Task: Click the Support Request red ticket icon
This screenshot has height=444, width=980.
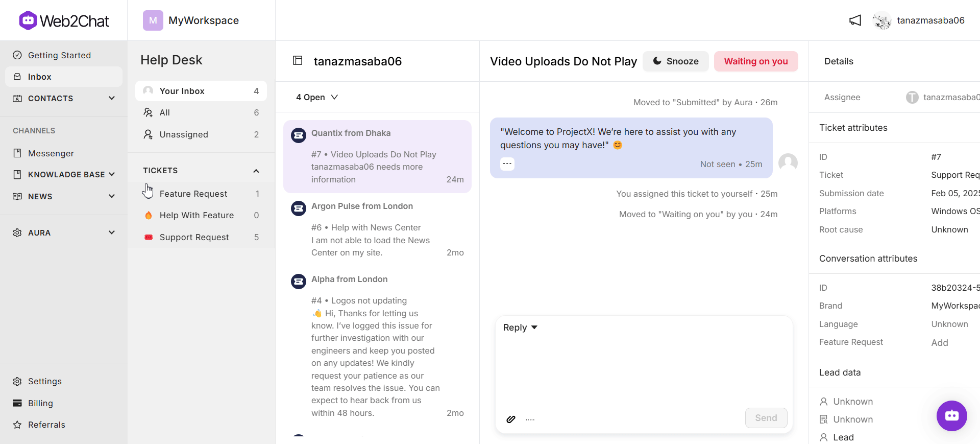Action: point(149,237)
